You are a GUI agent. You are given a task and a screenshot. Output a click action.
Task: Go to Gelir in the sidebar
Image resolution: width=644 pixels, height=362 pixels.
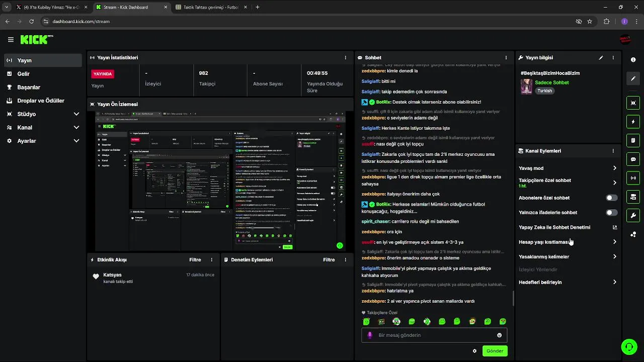[43, 74]
